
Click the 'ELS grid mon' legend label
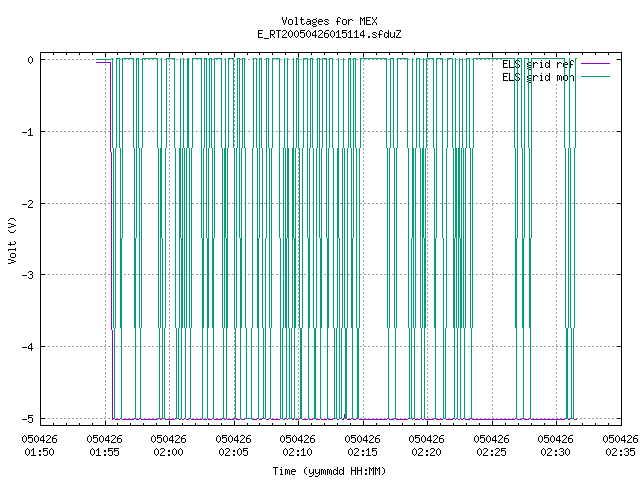point(538,77)
